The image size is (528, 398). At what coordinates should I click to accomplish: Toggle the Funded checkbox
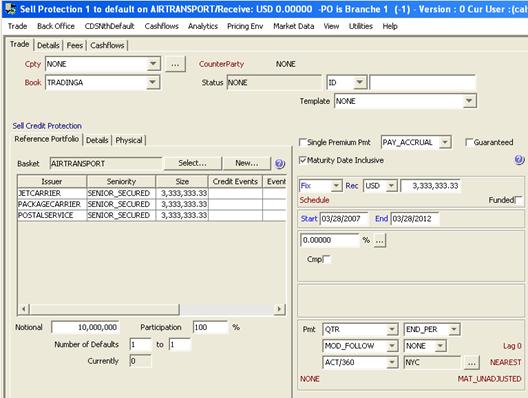tap(519, 200)
